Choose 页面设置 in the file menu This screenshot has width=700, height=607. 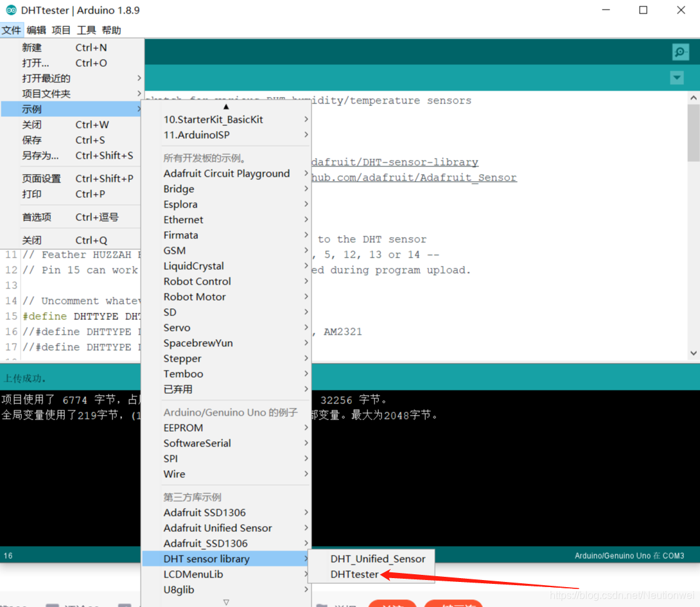coord(72,179)
